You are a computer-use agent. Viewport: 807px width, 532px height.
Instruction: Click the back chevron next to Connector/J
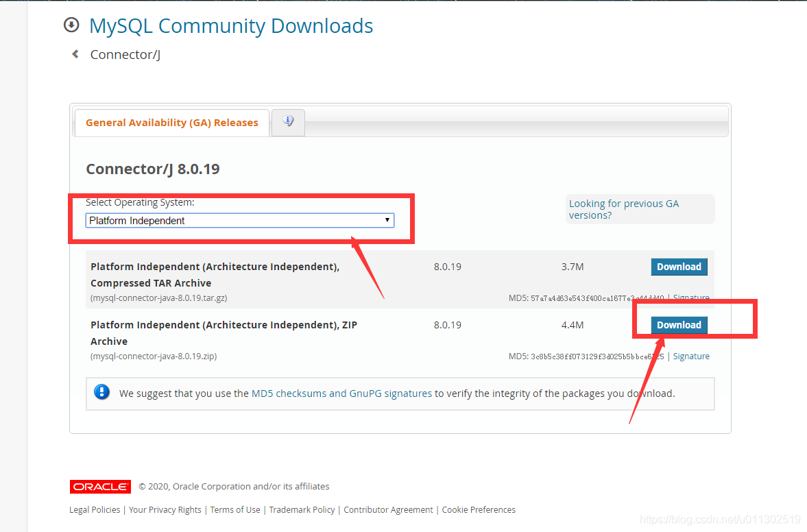click(x=75, y=54)
